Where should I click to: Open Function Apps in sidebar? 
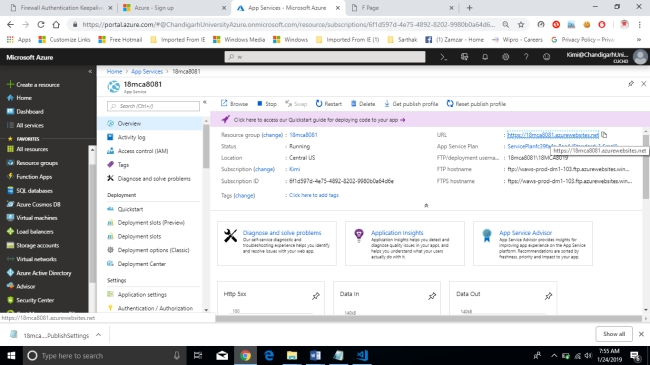click(x=29, y=177)
